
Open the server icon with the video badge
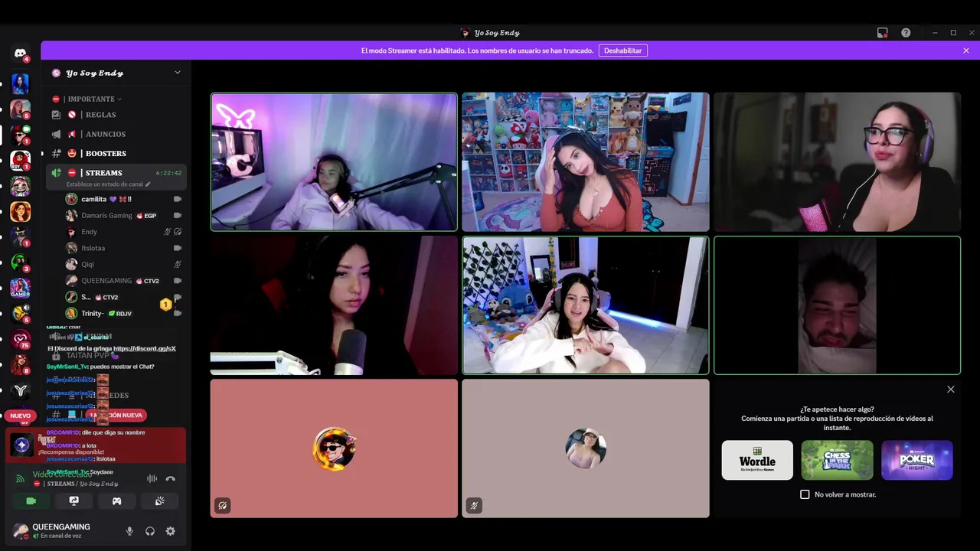point(21,135)
